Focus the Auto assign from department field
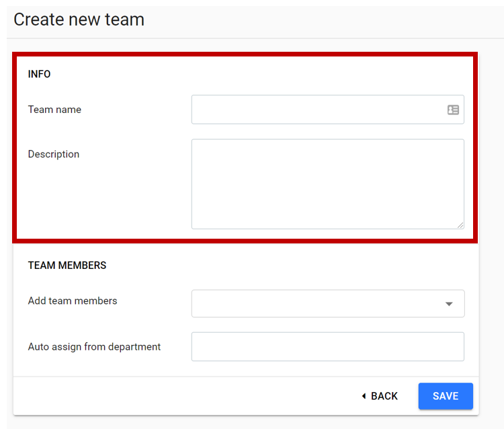The width and height of the screenshot is (504, 429). pos(327,346)
